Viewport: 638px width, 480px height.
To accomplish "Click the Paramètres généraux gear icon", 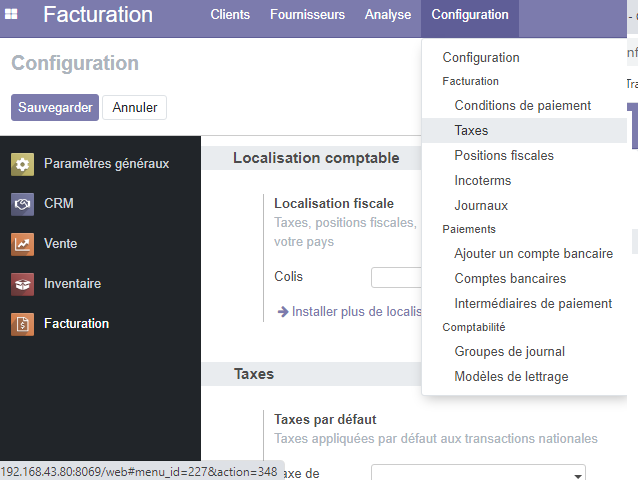I will [x=23, y=164].
